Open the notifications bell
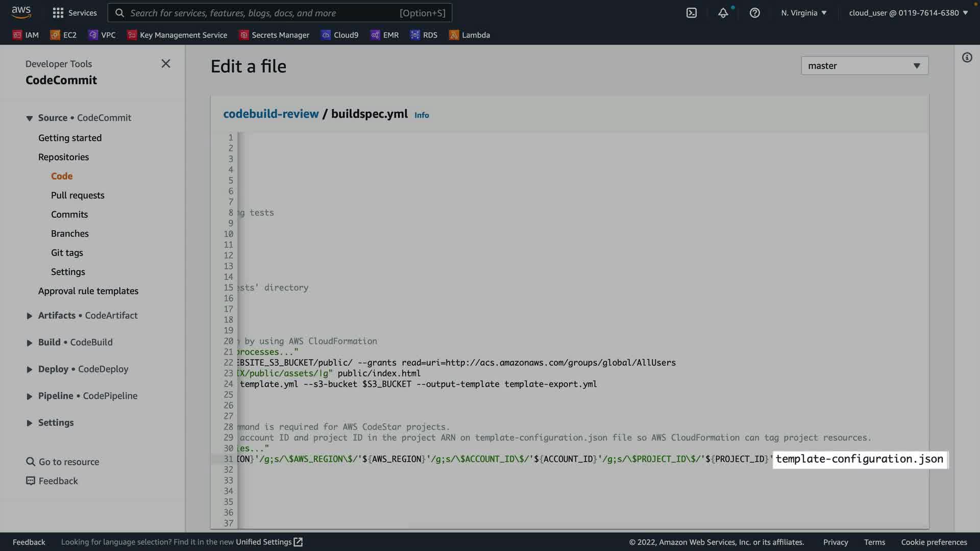Screen dimensions: 980x551 (x=723, y=13)
